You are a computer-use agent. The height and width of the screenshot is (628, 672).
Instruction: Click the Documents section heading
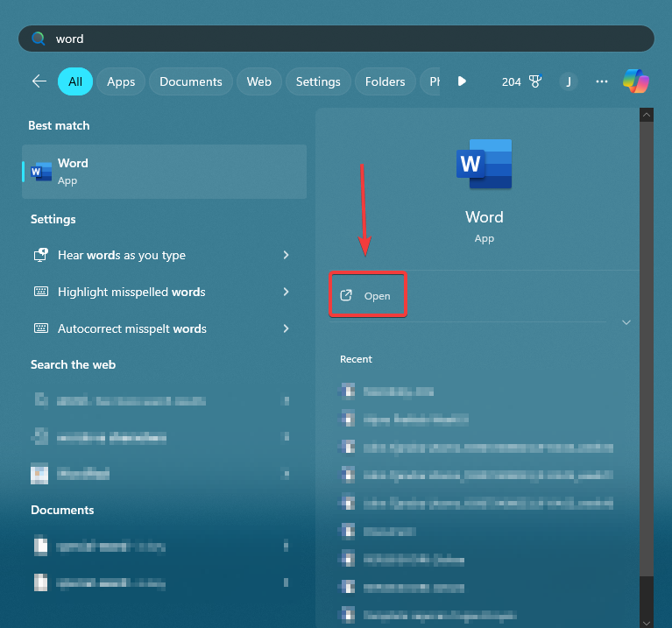(x=62, y=510)
